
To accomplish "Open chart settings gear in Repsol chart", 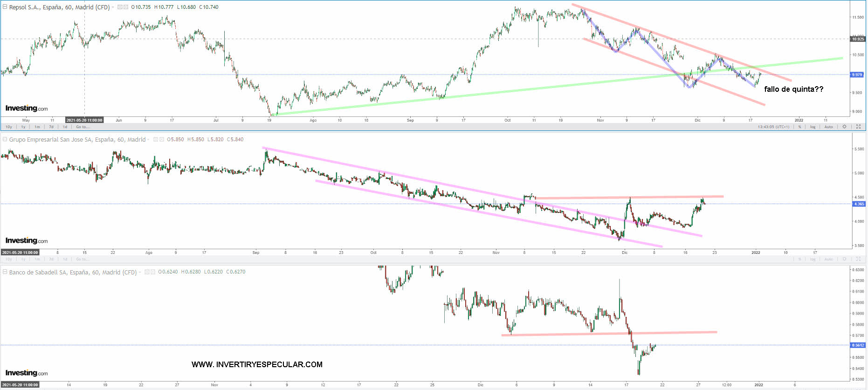I will [844, 127].
